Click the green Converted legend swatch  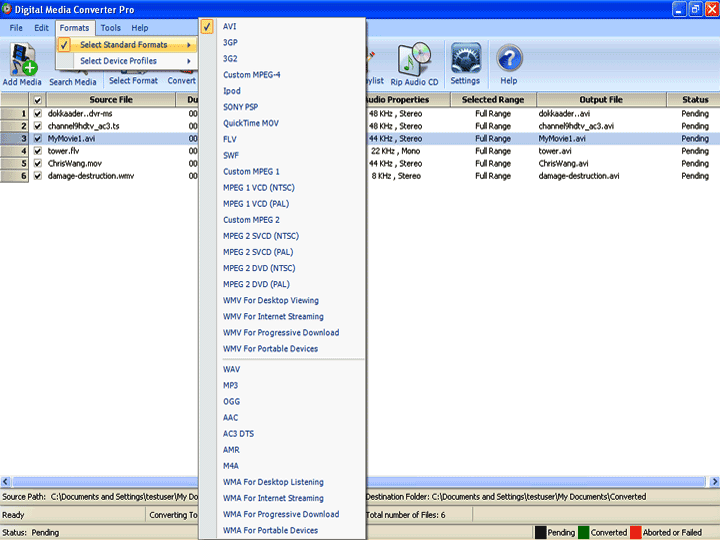tap(582, 533)
